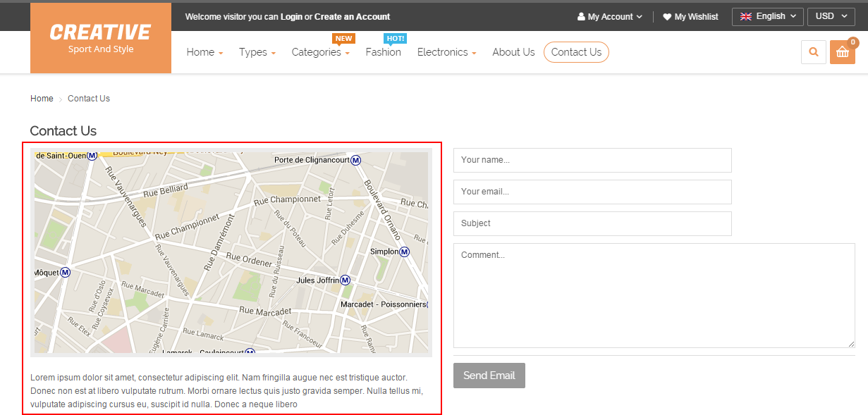Open the My Wishlist link
Screen dimensions: 868x415
coord(697,17)
